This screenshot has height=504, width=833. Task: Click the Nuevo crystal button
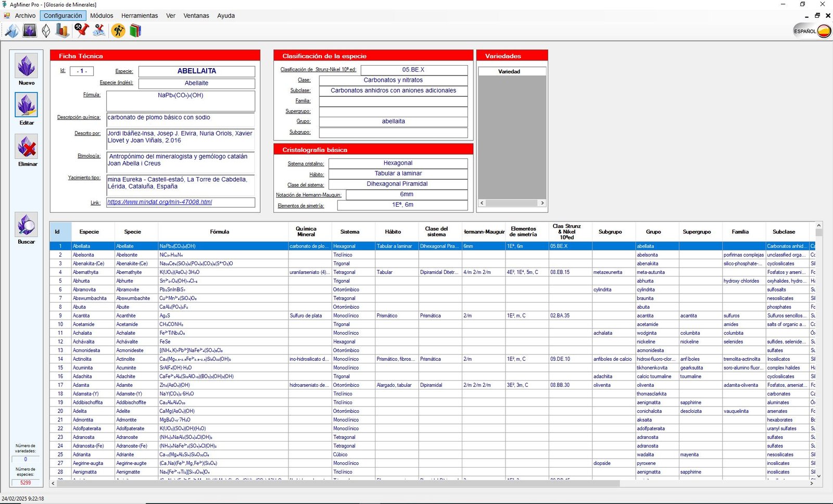pos(27,66)
